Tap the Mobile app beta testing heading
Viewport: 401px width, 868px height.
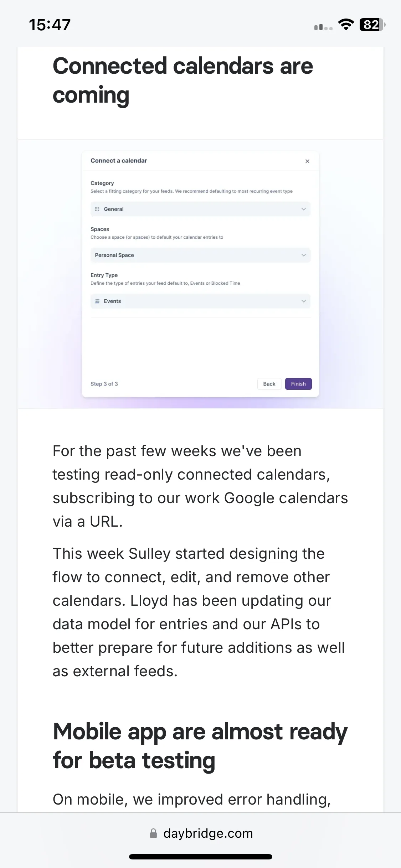click(200, 746)
